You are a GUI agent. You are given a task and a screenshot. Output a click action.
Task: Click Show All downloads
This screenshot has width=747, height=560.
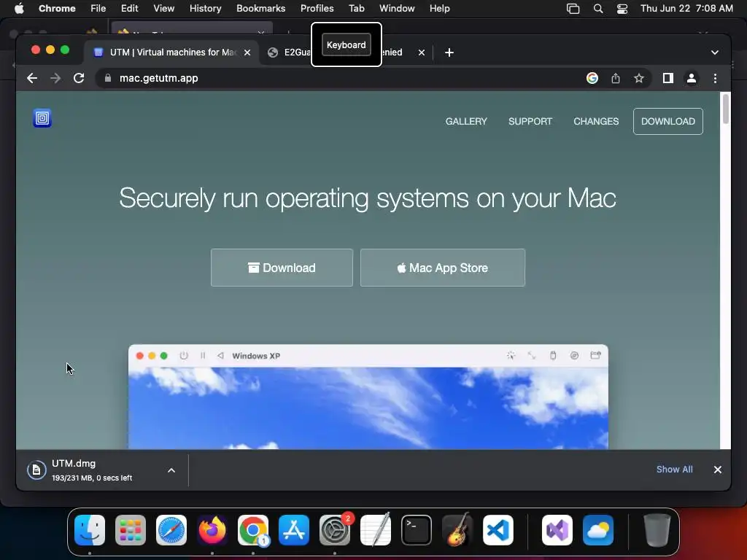674,470
